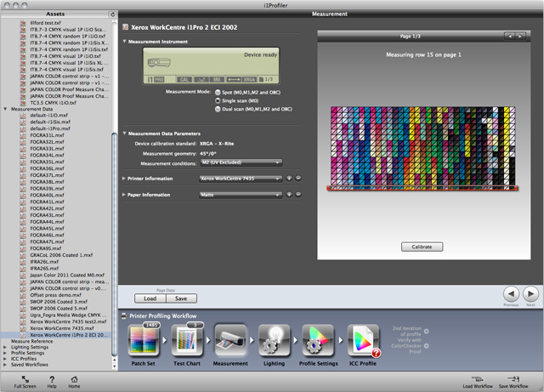This screenshot has height=392, width=544.
Task: Go to Home screen icon
Action: (x=74, y=379)
